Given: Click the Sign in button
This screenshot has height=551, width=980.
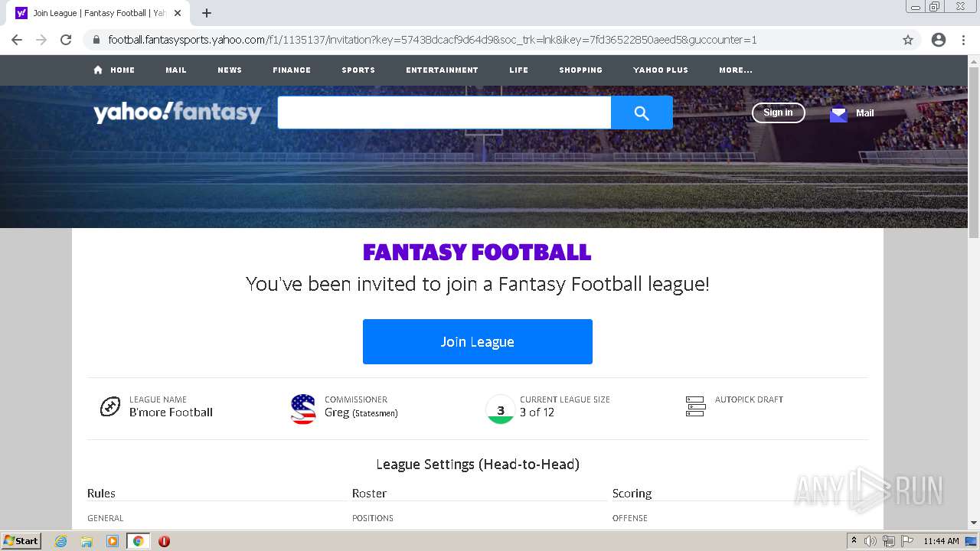Looking at the screenshot, I should point(778,112).
